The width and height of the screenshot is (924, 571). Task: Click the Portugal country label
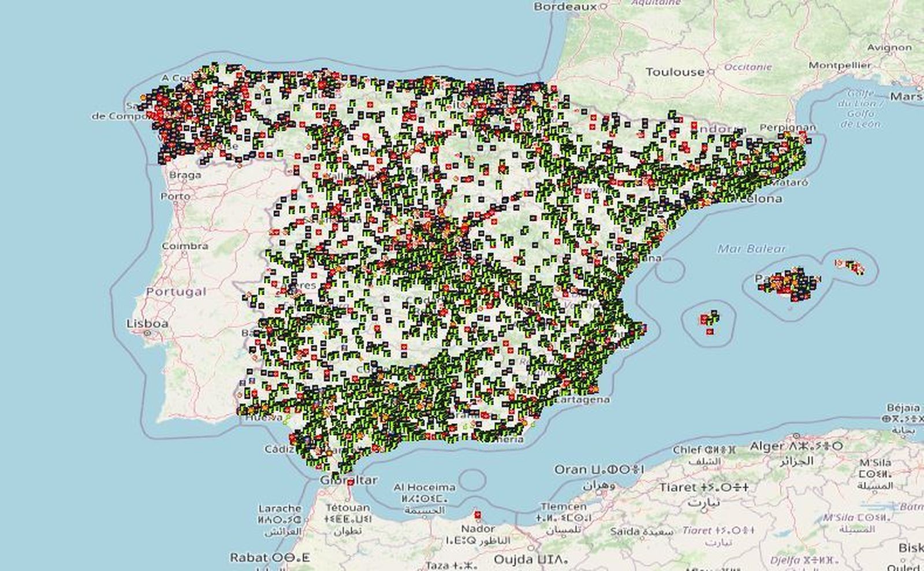click(x=176, y=292)
